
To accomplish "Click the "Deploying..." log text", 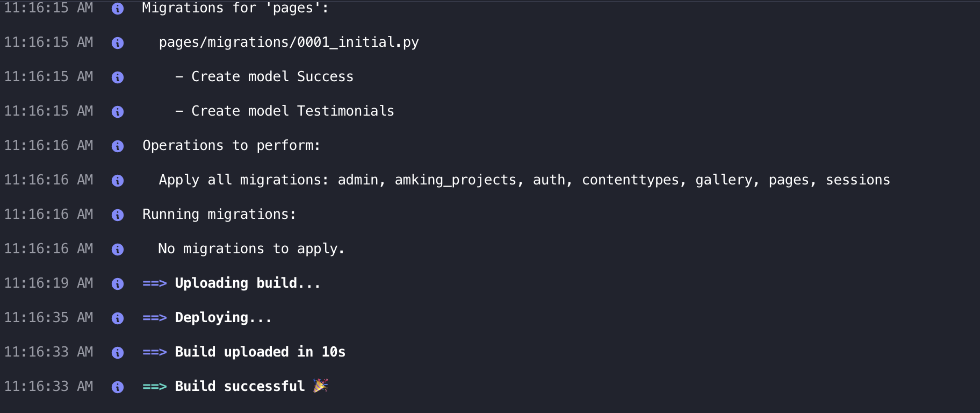I will tap(223, 318).
